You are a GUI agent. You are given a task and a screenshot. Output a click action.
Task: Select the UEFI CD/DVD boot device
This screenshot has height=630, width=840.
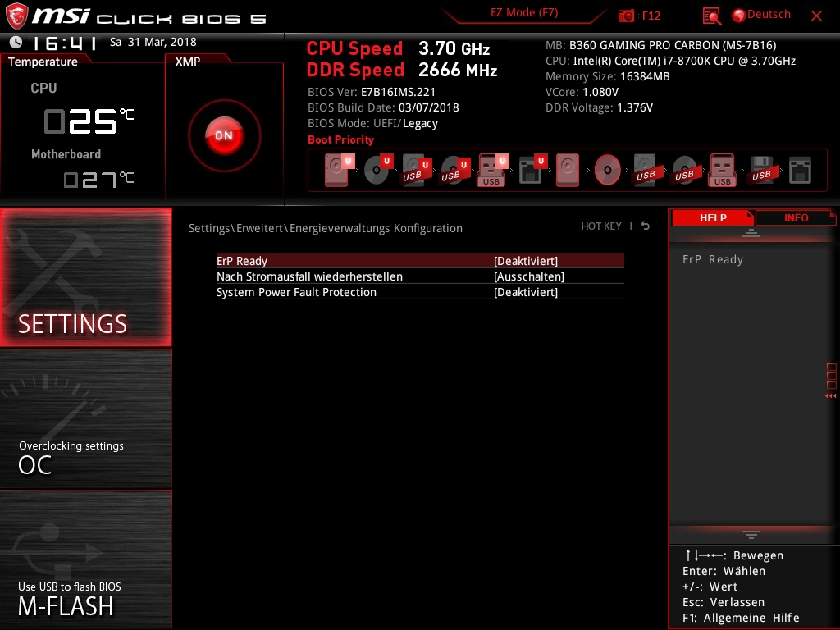tap(379, 170)
